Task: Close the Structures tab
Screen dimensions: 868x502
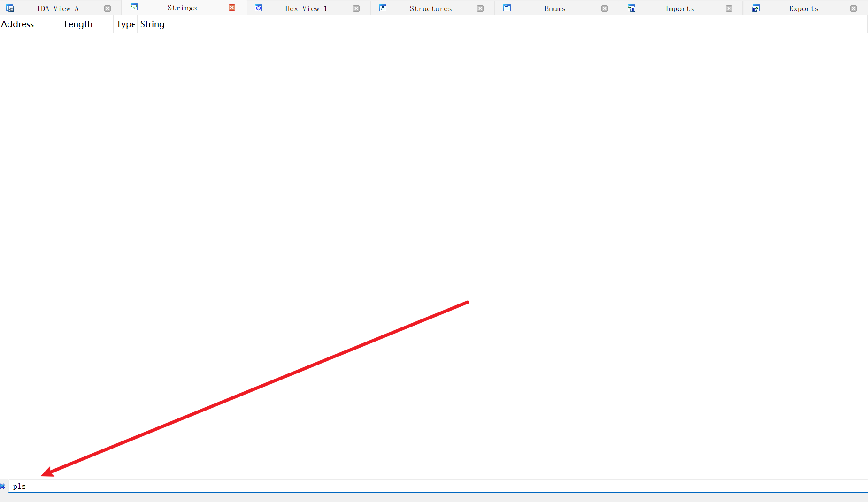Action: click(x=480, y=8)
